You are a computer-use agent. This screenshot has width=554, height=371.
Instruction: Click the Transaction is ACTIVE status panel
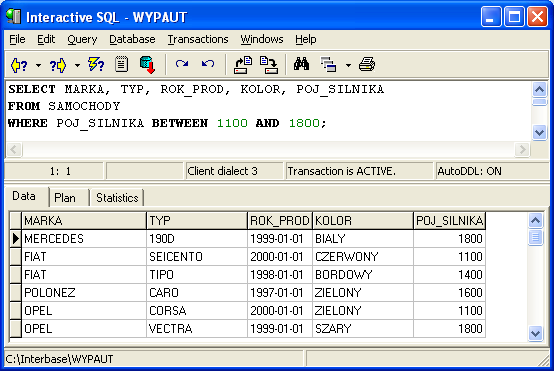(359, 171)
